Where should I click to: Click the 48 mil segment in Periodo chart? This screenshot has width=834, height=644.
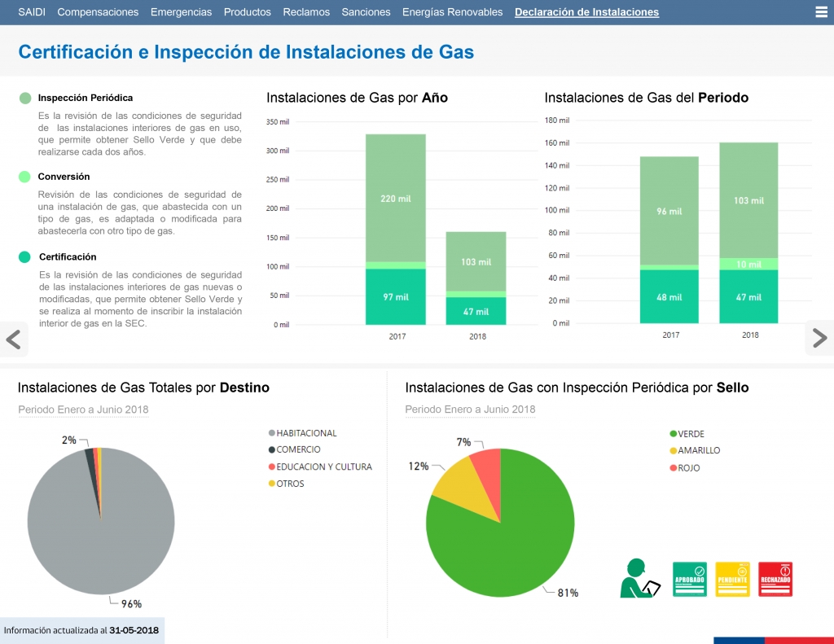click(x=669, y=296)
